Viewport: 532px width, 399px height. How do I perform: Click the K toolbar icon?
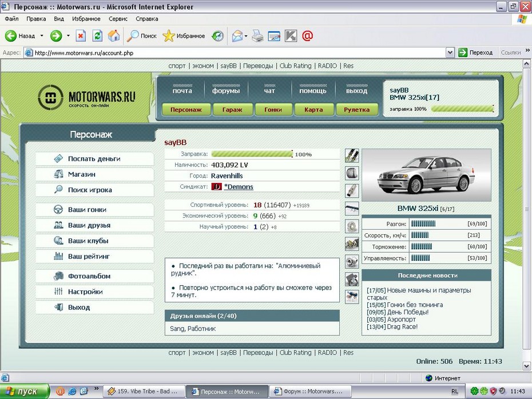click(x=291, y=36)
